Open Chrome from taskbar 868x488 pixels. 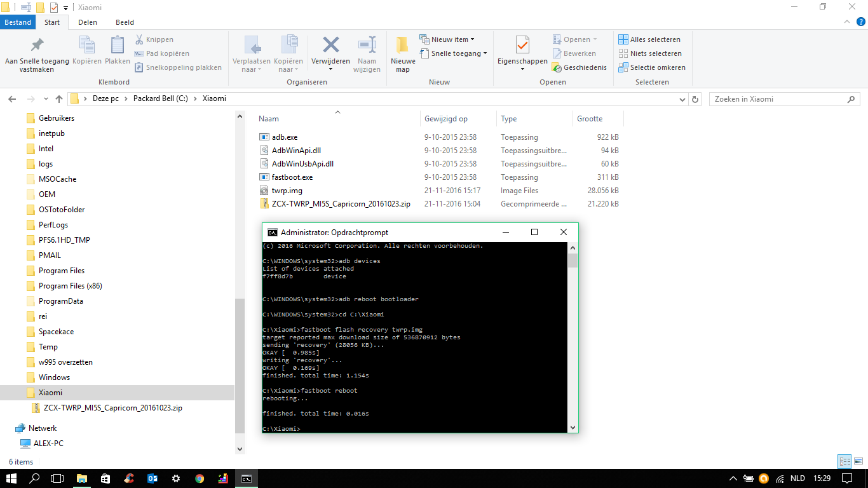coord(200,478)
